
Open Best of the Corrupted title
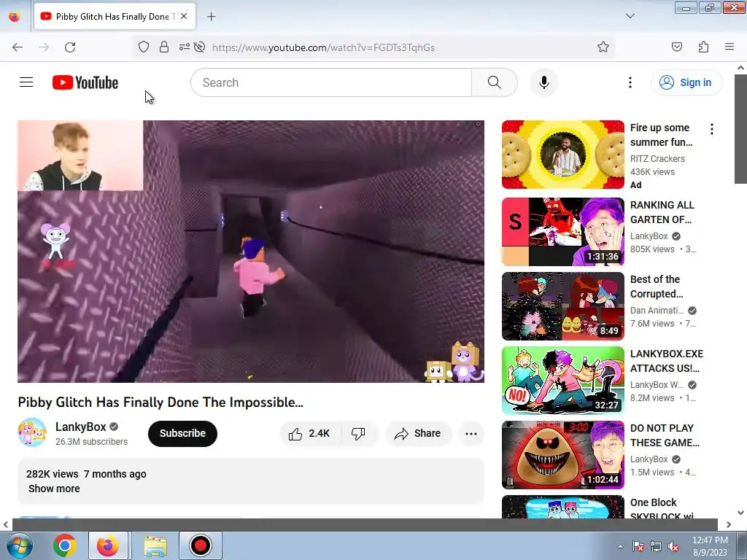point(657,287)
